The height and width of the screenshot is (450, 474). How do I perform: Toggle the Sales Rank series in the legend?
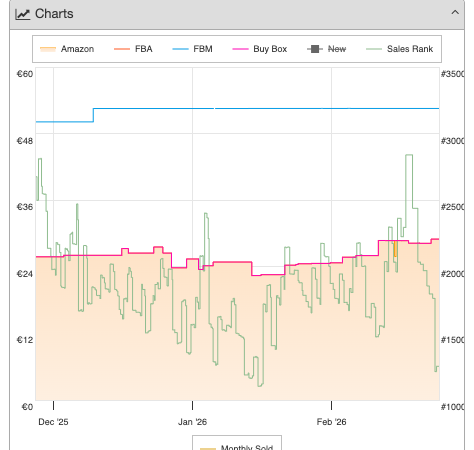pos(399,49)
